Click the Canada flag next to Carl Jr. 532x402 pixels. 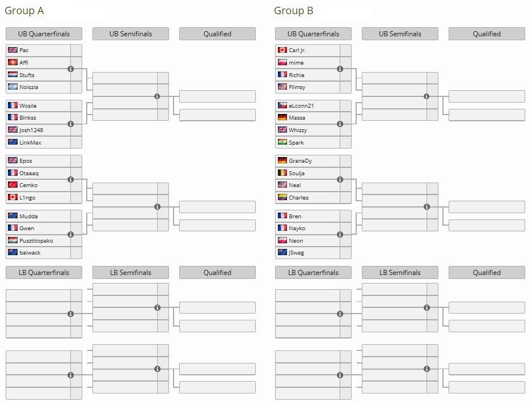tap(282, 50)
